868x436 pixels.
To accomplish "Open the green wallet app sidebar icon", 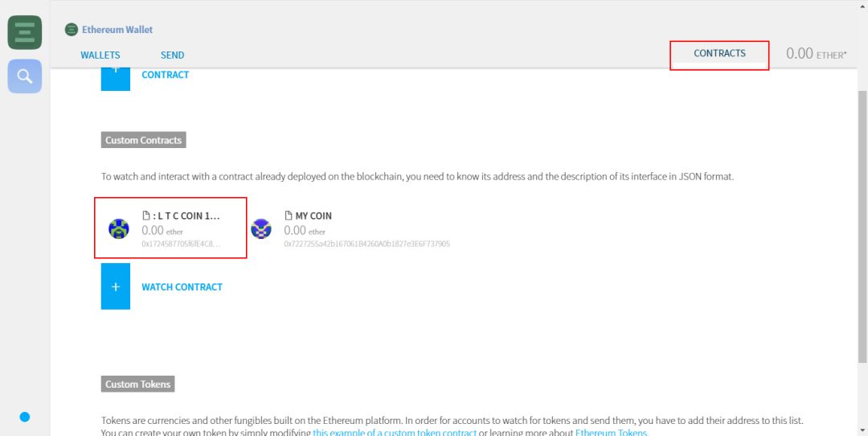I will 24,33.
